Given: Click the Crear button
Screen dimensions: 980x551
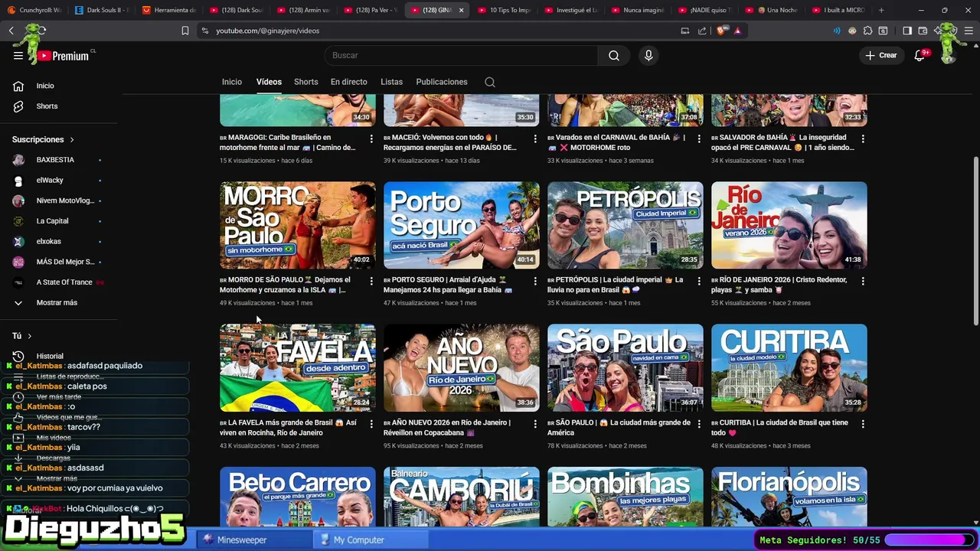Looking at the screenshot, I should click(x=880, y=55).
